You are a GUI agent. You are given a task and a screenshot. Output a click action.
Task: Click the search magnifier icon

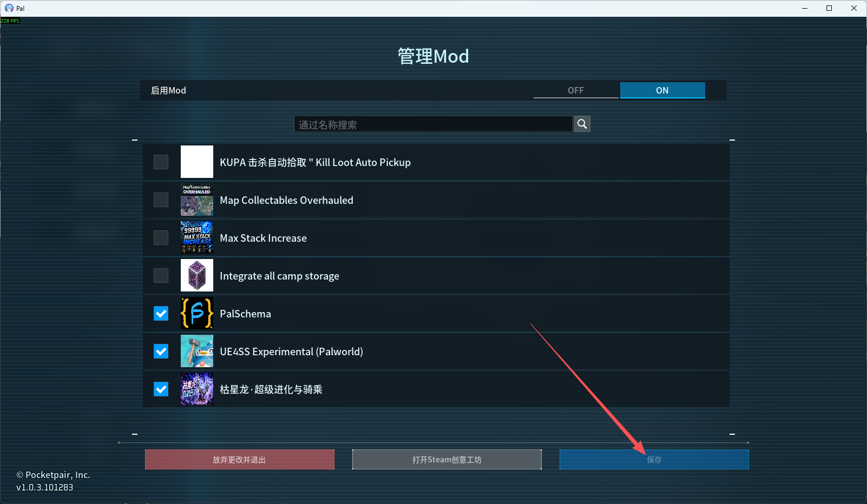click(582, 124)
